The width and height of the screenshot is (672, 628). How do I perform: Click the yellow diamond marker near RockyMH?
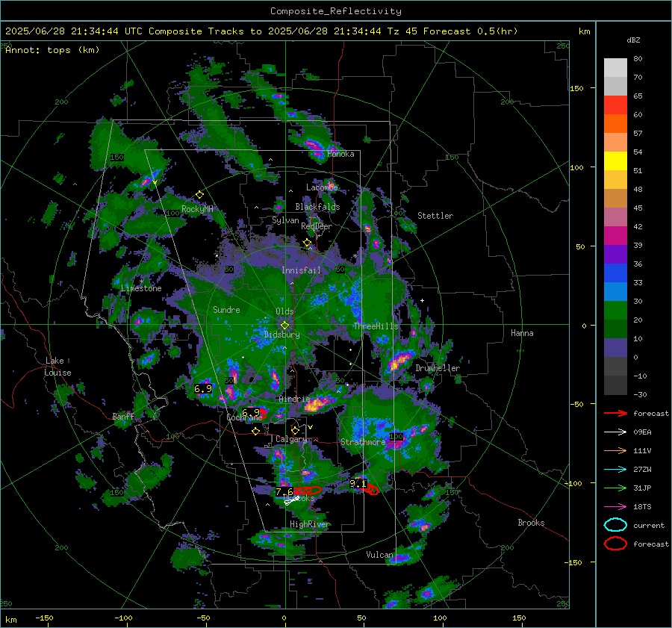[199, 195]
